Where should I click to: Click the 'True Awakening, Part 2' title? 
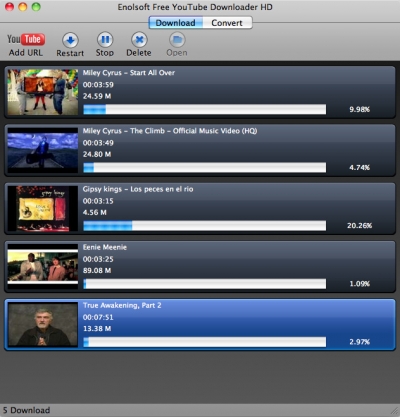coord(122,305)
